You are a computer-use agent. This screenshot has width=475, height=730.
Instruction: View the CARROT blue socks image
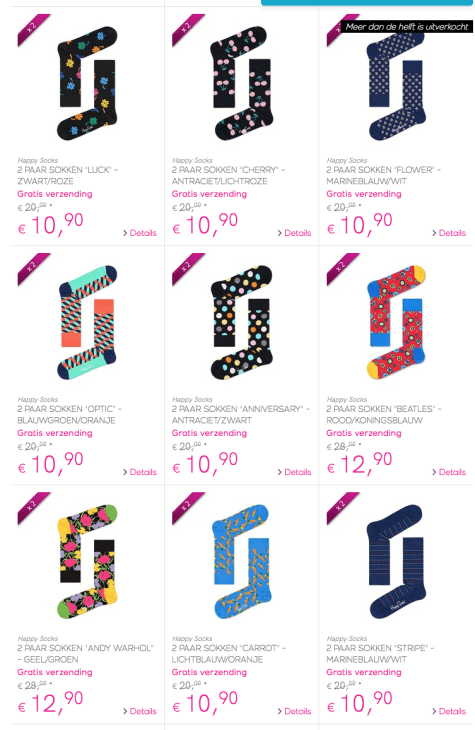(x=241, y=562)
